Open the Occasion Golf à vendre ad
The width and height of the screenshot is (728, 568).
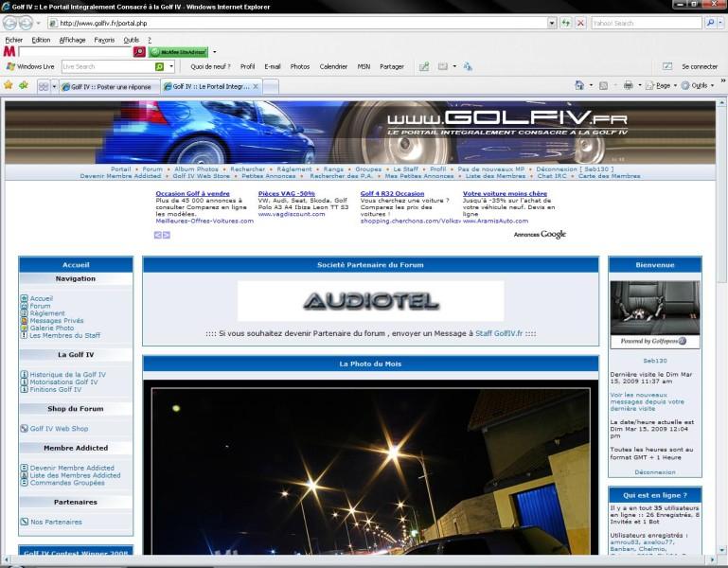(x=193, y=193)
